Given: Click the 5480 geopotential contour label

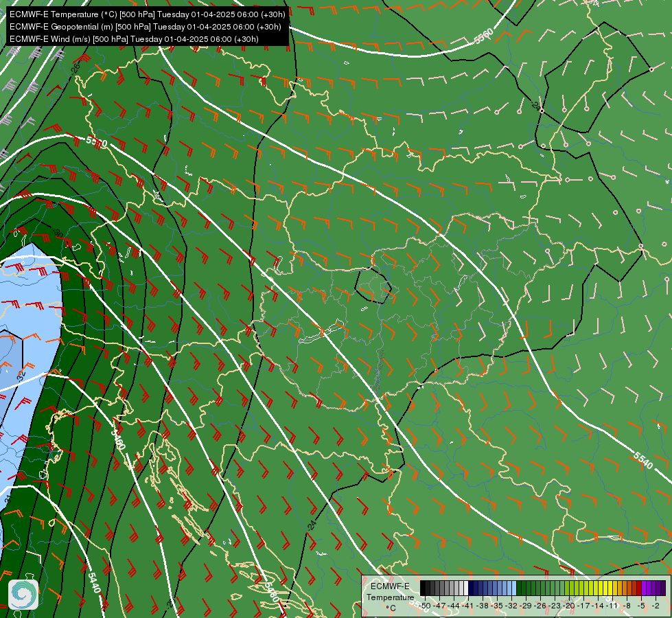Looking at the screenshot, I should tap(272, 593).
